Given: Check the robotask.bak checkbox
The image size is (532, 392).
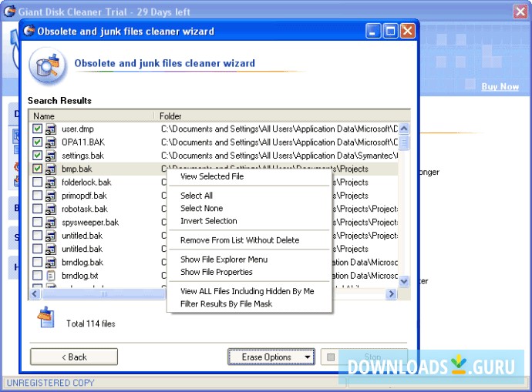Looking at the screenshot, I should click(37, 209).
